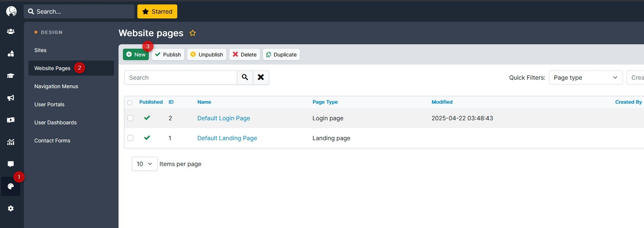The image size is (644, 228).
Task: Select Website Pages menu item
Action: coord(71,68)
